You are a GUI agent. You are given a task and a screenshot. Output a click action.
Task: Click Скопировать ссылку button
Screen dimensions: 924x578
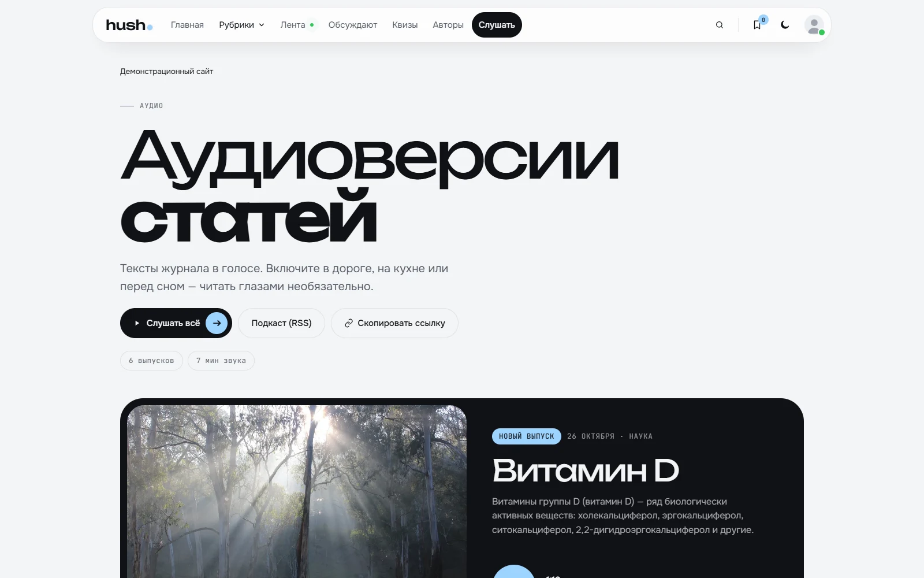pos(394,323)
